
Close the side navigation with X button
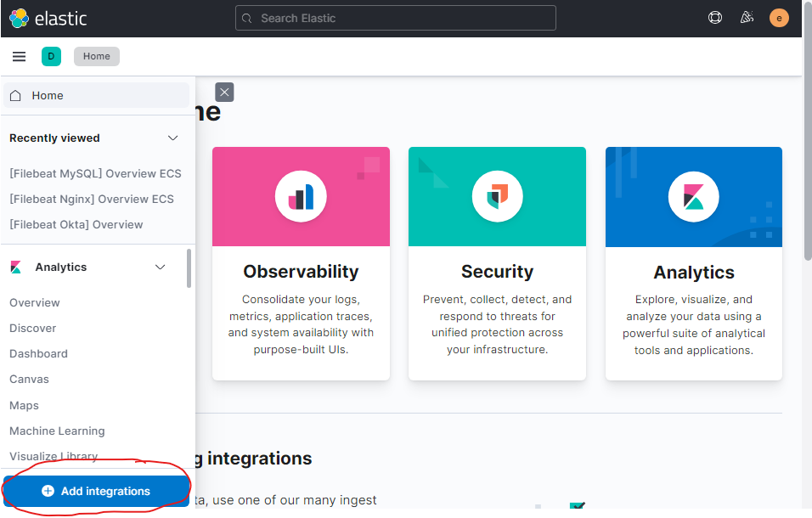[224, 92]
